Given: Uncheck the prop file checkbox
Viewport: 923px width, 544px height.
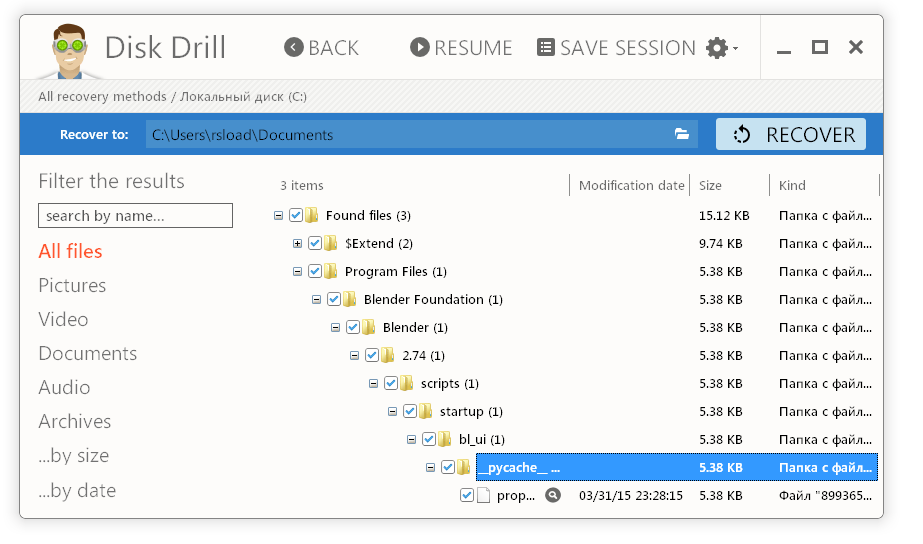Looking at the screenshot, I should tap(467, 495).
